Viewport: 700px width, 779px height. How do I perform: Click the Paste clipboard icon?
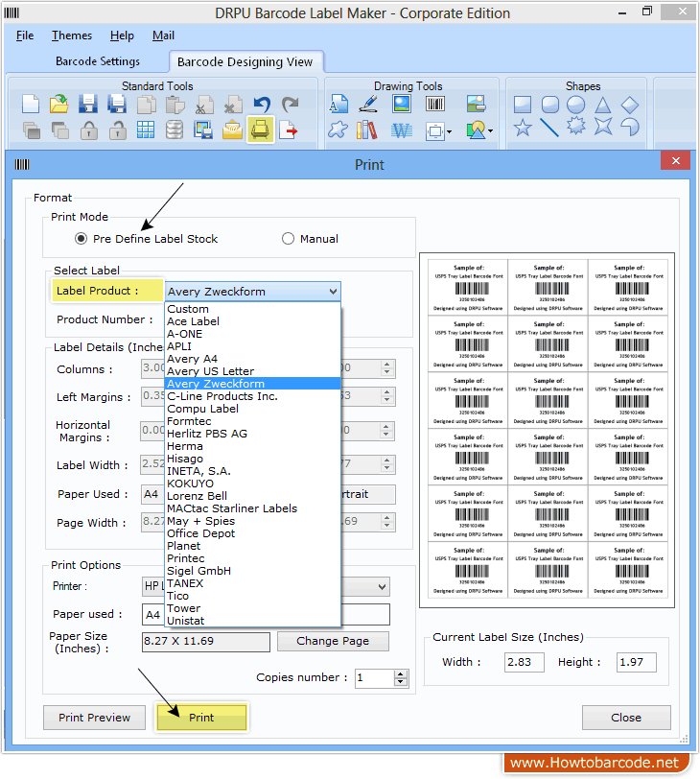click(175, 105)
